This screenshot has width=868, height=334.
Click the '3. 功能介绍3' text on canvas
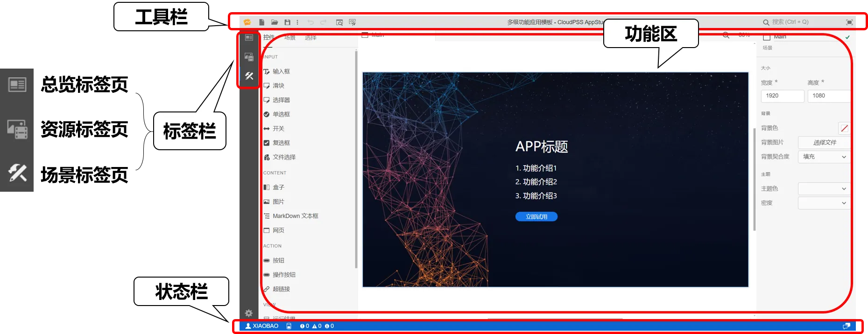click(x=536, y=196)
